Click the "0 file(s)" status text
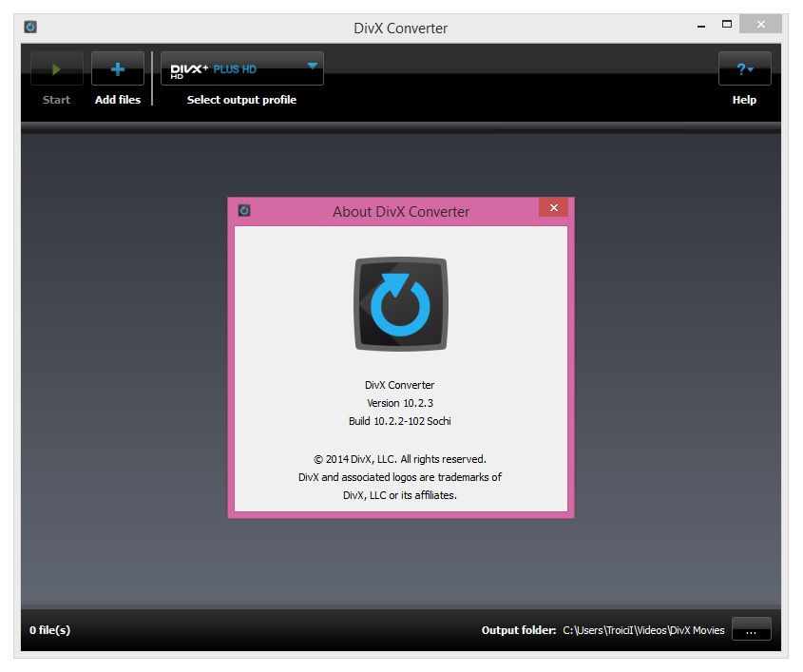The width and height of the screenshot is (803, 672). (49, 630)
